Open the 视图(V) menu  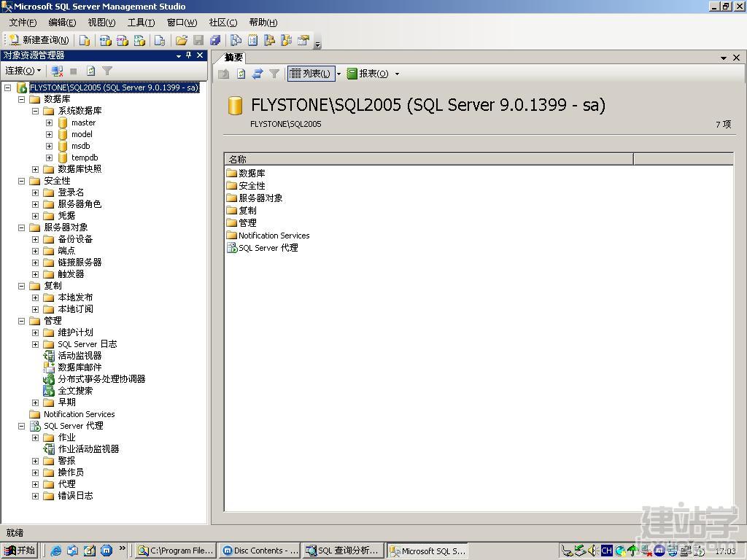pos(101,23)
